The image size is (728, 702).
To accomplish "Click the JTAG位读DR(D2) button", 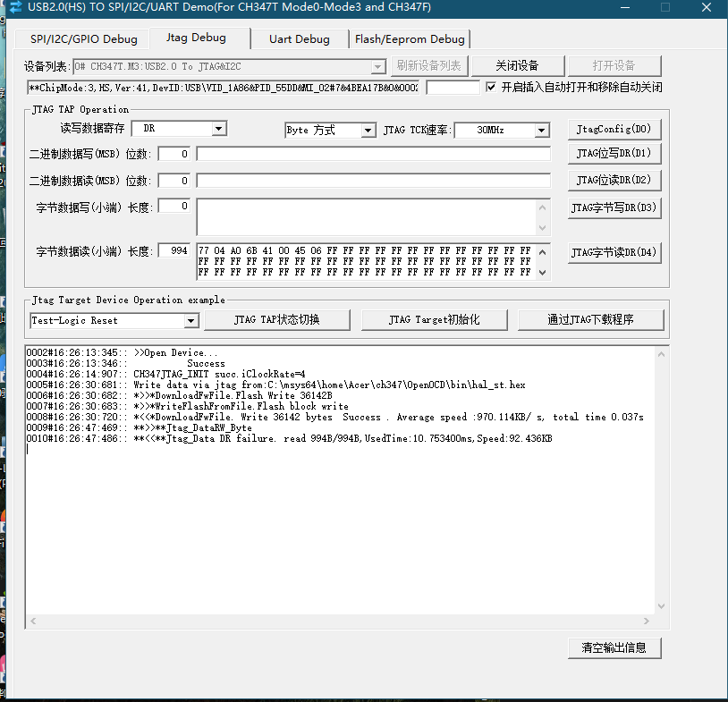I will tap(614, 180).
